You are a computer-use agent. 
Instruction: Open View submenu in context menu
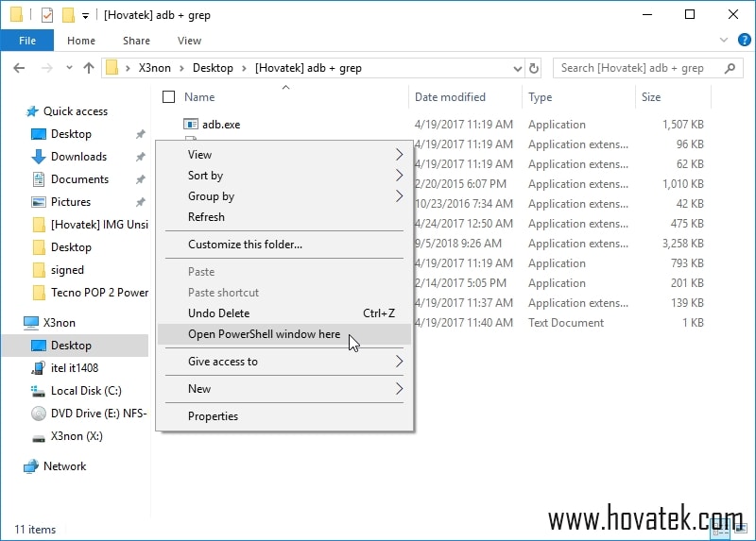(284, 155)
